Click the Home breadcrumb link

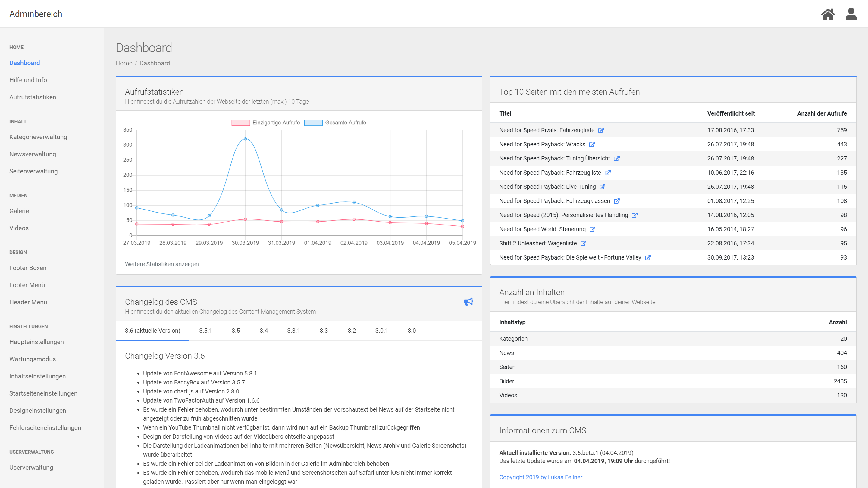(124, 63)
